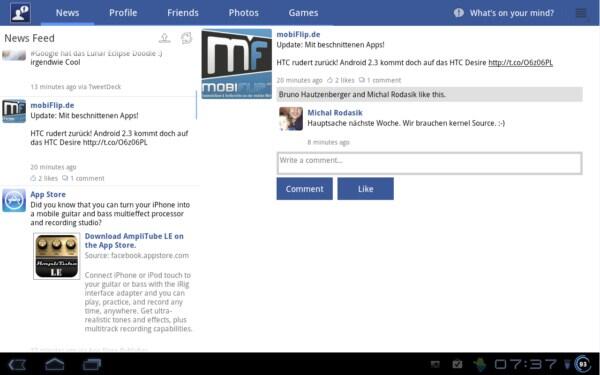This screenshot has height=375, width=600.
Task: Switch to the Profile tab
Action: pos(123,13)
